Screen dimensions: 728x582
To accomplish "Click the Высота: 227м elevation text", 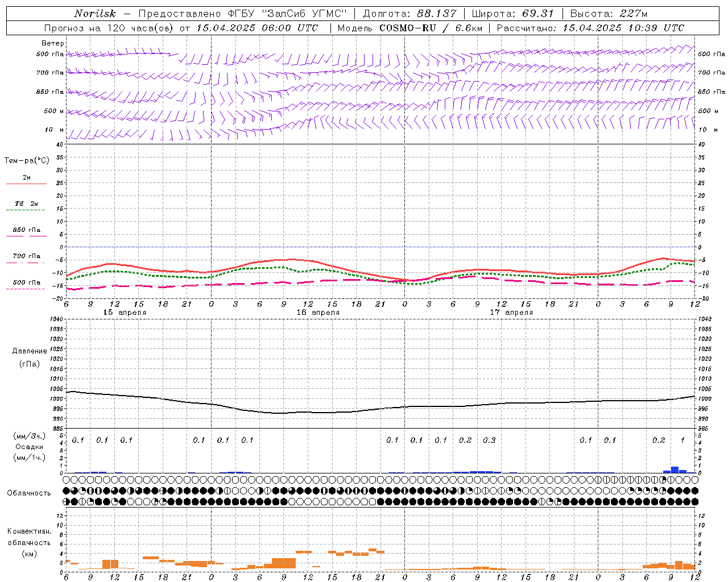I will (609, 14).
